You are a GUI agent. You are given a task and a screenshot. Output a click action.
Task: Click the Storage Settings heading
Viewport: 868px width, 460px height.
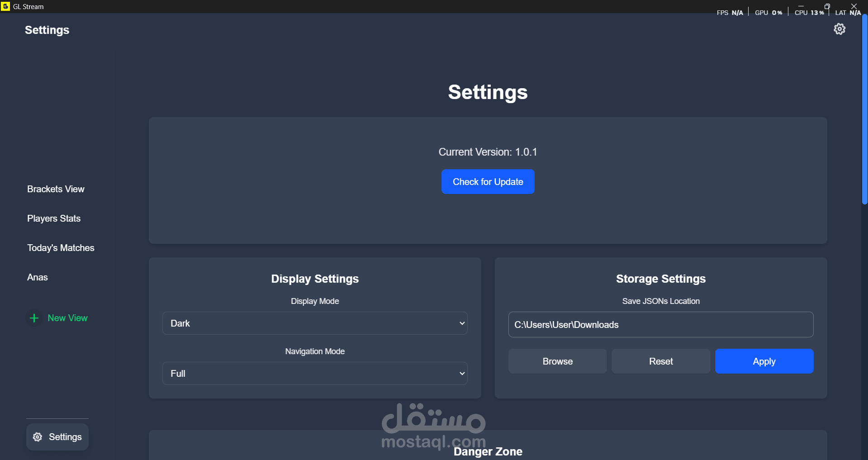tap(661, 279)
